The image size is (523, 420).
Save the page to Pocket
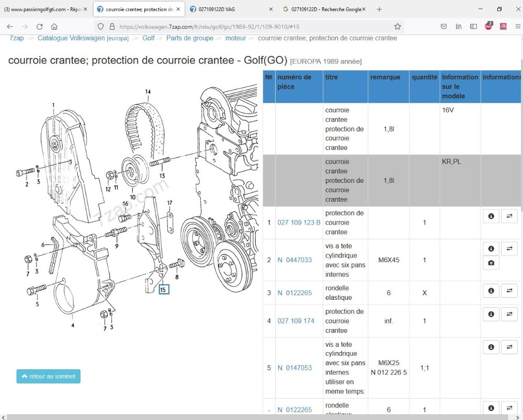click(444, 27)
